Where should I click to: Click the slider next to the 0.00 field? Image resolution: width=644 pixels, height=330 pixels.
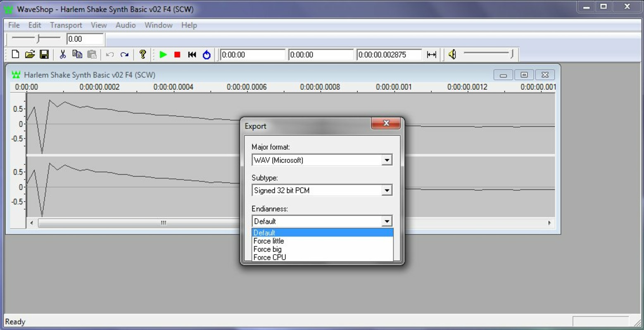click(x=36, y=39)
